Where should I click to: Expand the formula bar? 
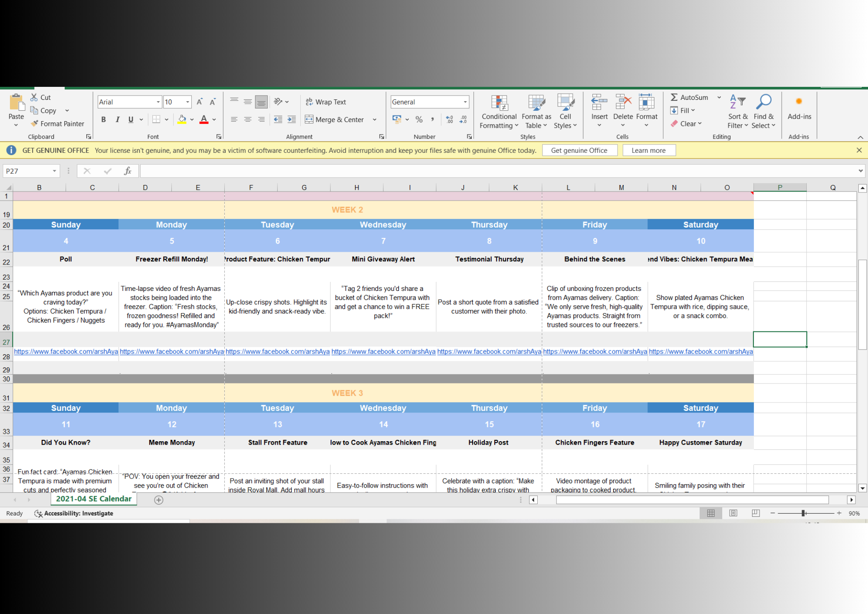pos(861,171)
